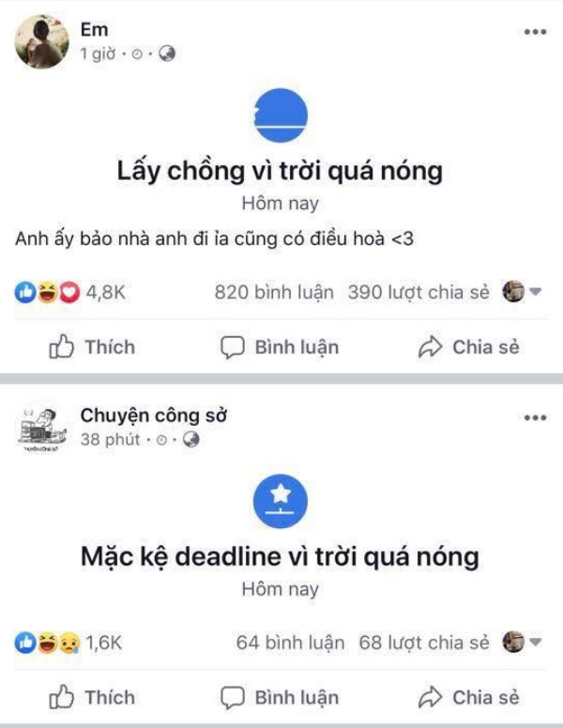Share the deadline post with Chia sẻ

(468, 697)
